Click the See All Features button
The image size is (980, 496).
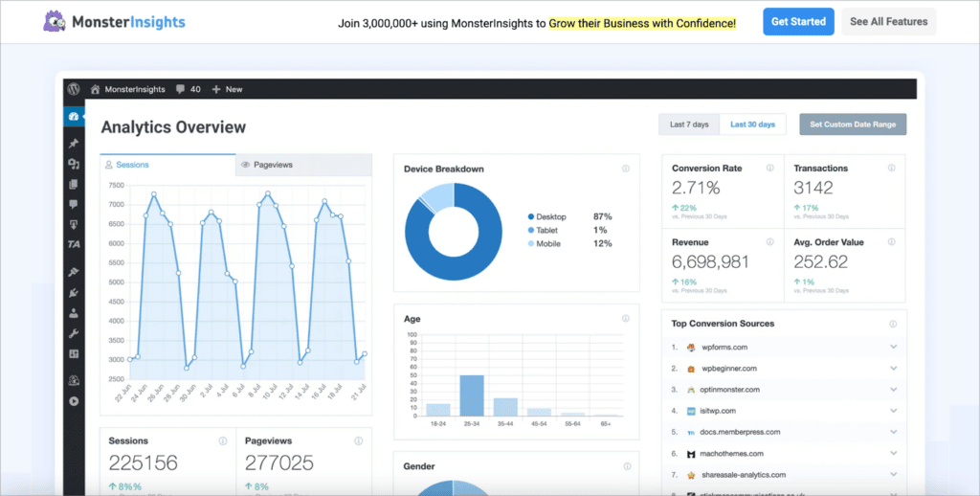889,21
